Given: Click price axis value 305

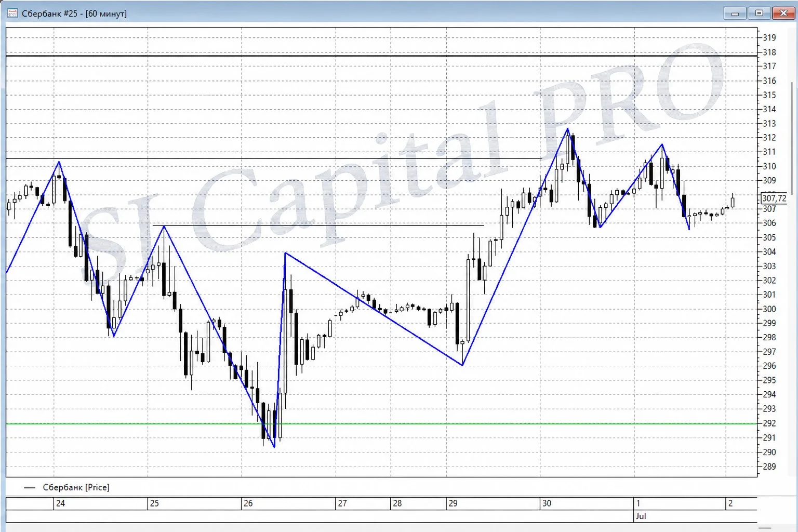Looking at the screenshot, I should pyautogui.click(x=769, y=237).
